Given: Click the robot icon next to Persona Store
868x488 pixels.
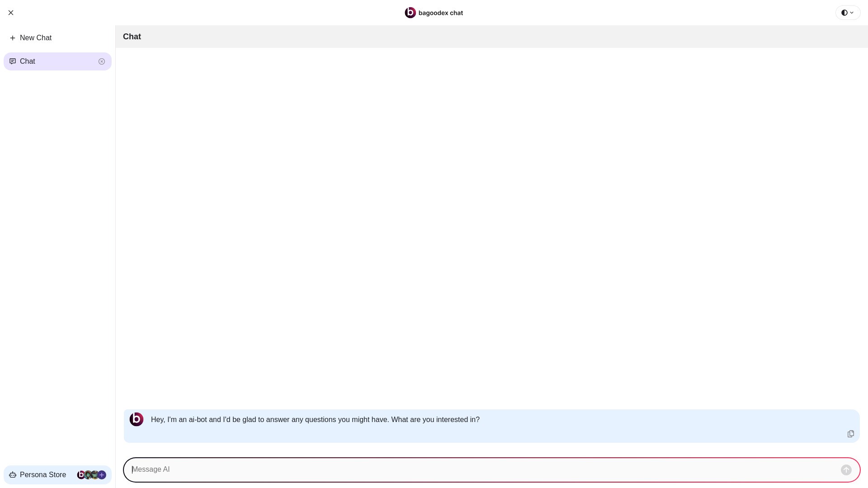Looking at the screenshot, I should tap(13, 475).
